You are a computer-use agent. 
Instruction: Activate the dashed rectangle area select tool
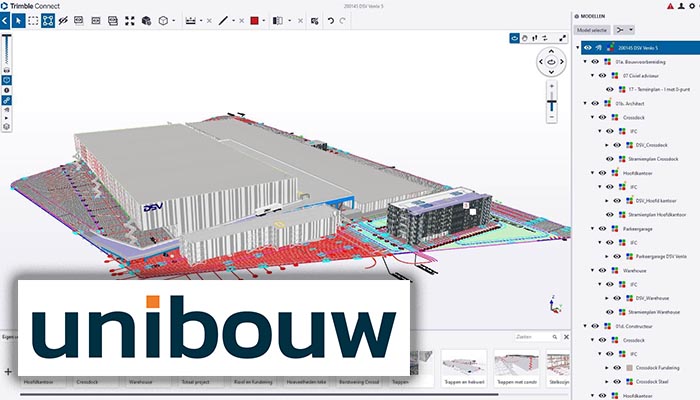(33, 21)
